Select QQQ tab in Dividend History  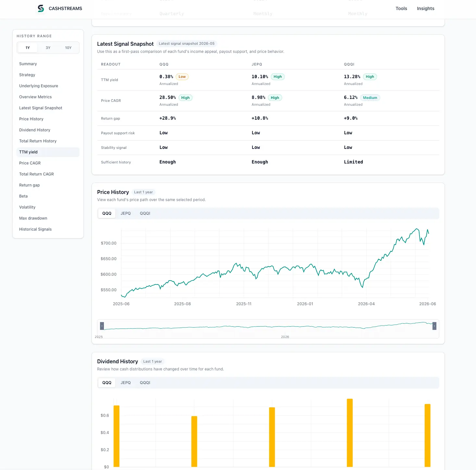[107, 383]
